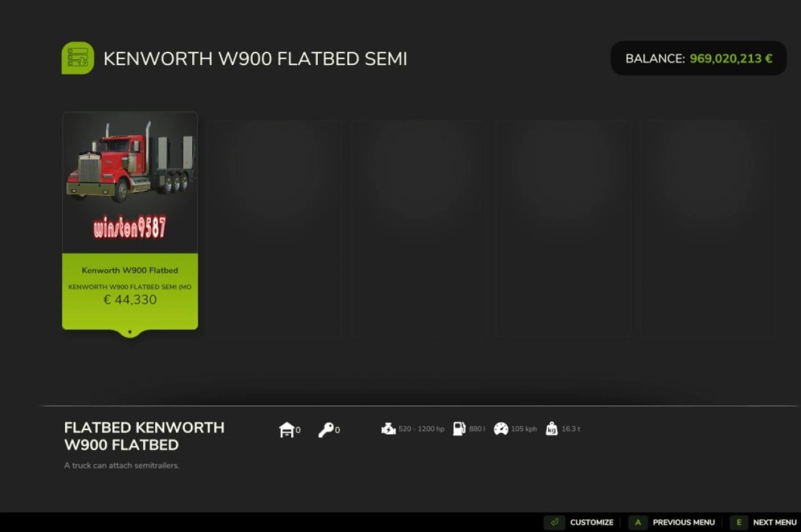Image resolution: width=801 pixels, height=532 pixels.
Task: Open PREVIOUS MENU in the bottom bar
Action: click(684, 522)
